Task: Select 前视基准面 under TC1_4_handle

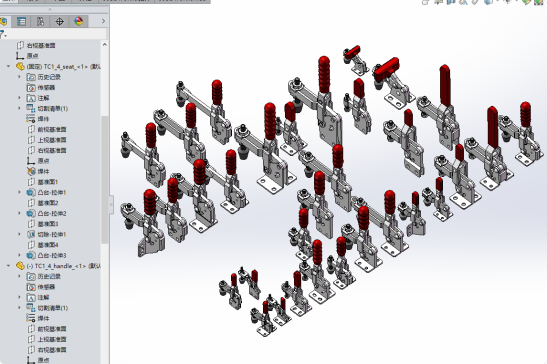Action: (52, 329)
